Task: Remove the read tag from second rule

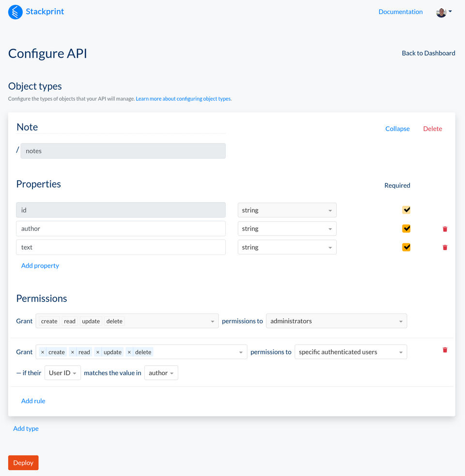Action: pyautogui.click(x=73, y=352)
